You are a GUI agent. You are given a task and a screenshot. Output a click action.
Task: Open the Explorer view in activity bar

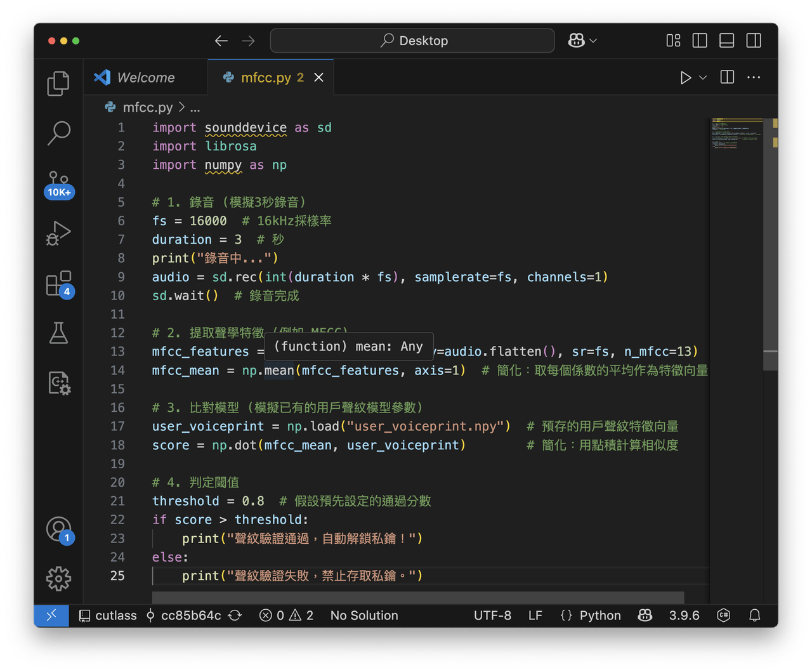[x=58, y=83]
